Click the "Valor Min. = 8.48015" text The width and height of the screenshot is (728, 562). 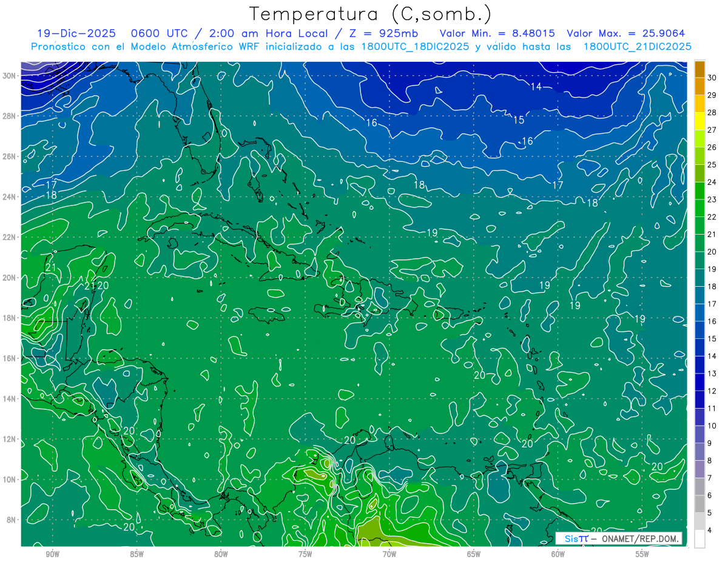pyautogui.click(x=497, y=33)
